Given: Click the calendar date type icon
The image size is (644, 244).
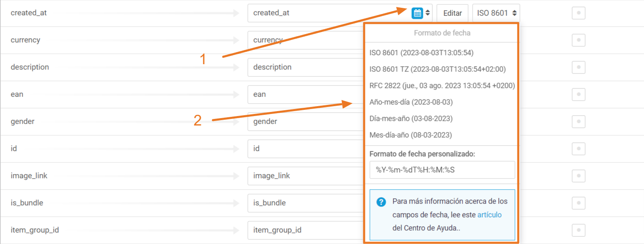Looking at the screenshot, I should [x=417, y=13].
